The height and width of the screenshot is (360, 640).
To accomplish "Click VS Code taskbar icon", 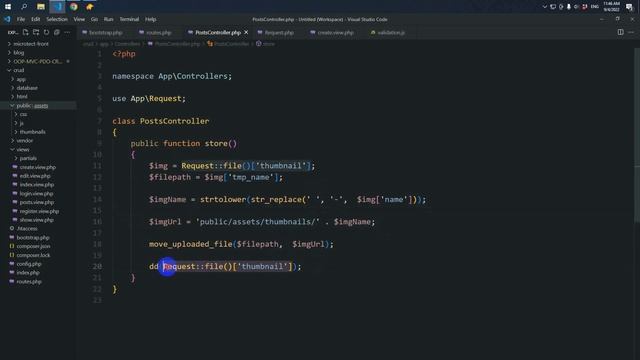I will [57, 7].
